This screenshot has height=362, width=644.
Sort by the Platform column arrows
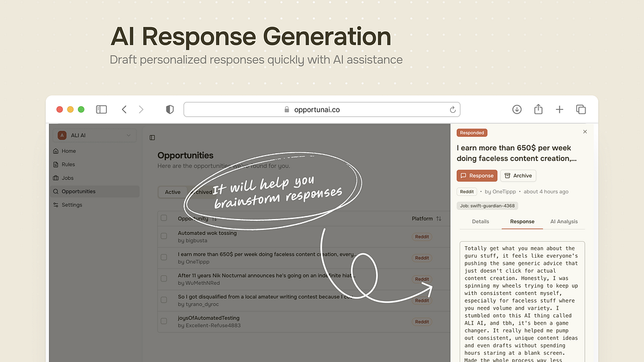tap(439, 219)
